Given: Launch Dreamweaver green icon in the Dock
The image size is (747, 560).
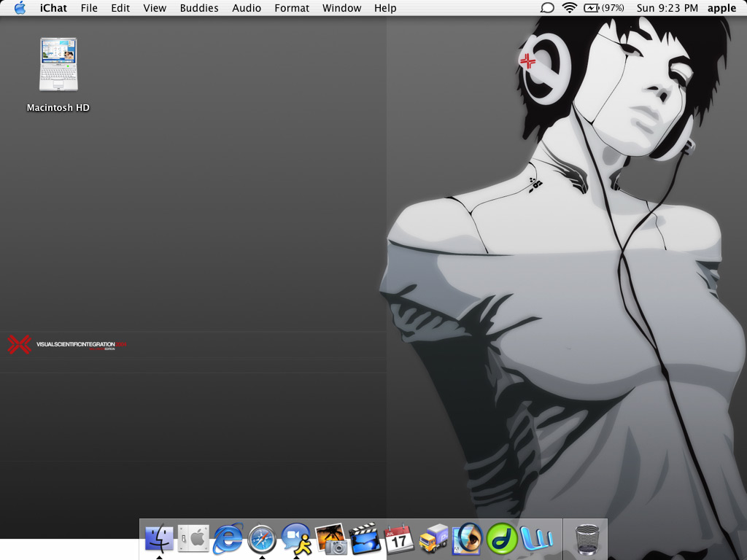Looking at the screenshot, I should click(x=502, y=539).
